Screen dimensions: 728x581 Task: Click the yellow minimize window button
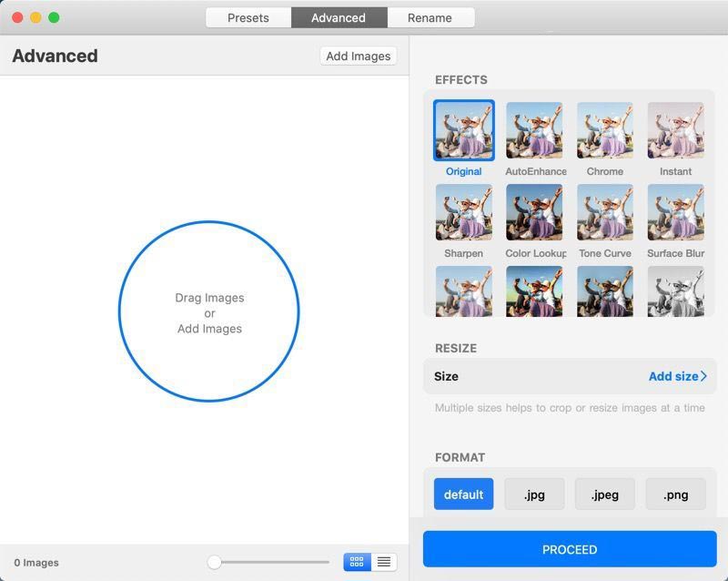pos(35,17)
